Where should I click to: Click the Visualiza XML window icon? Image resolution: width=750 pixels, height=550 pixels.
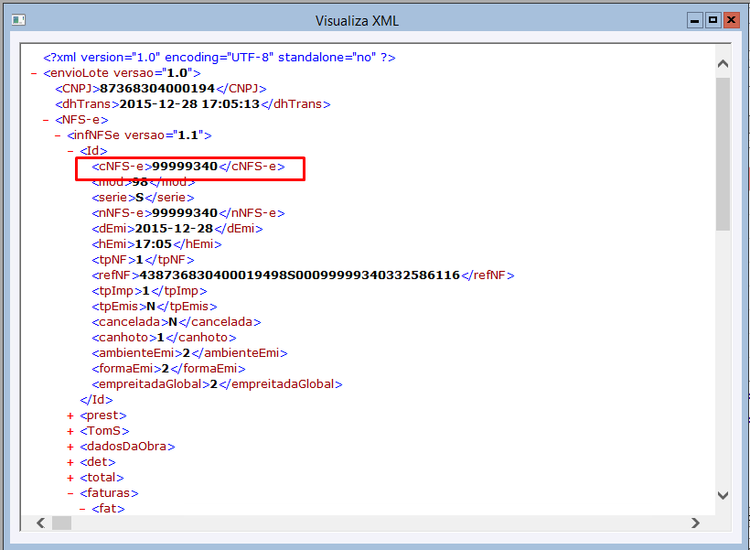(18, 20)
